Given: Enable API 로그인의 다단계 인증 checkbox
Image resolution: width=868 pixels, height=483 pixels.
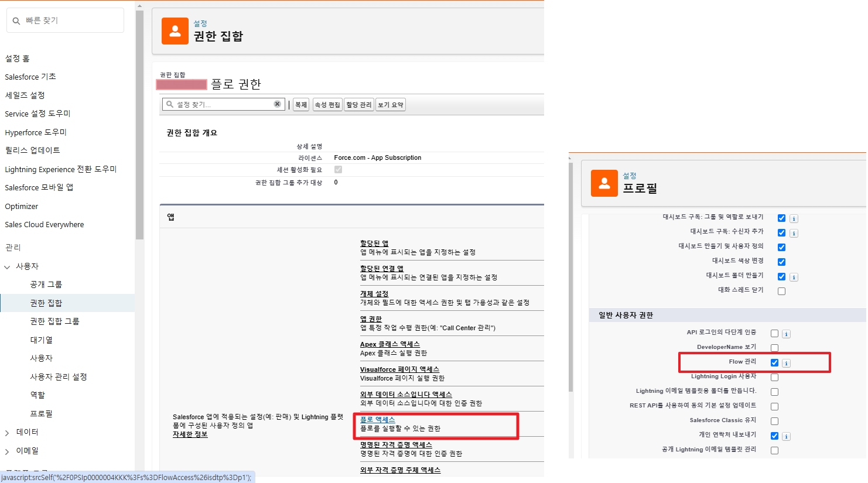Looking at the screenshot, I should (x=774, y=334).
